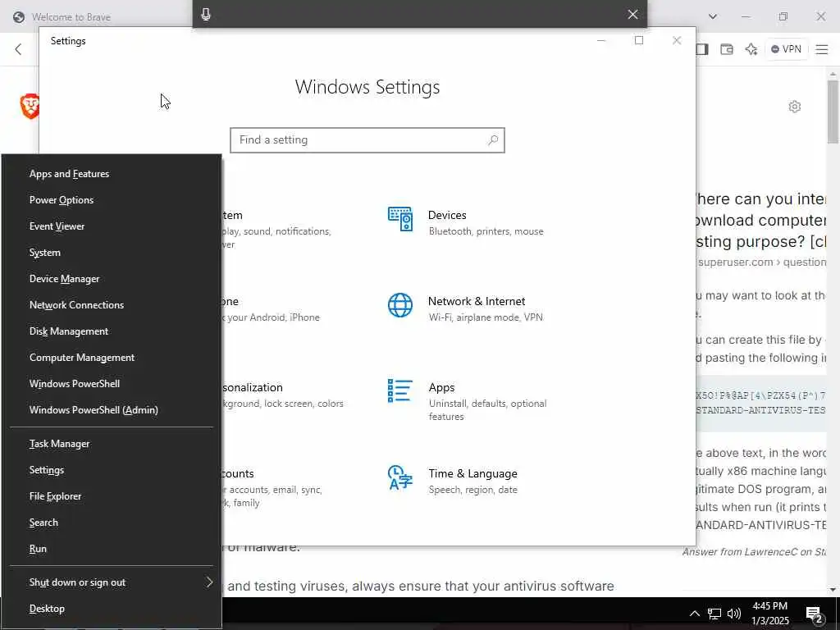The image size is (840, 630).
Task: Select Power Options menu entry
Action: (x=112, y=200)
